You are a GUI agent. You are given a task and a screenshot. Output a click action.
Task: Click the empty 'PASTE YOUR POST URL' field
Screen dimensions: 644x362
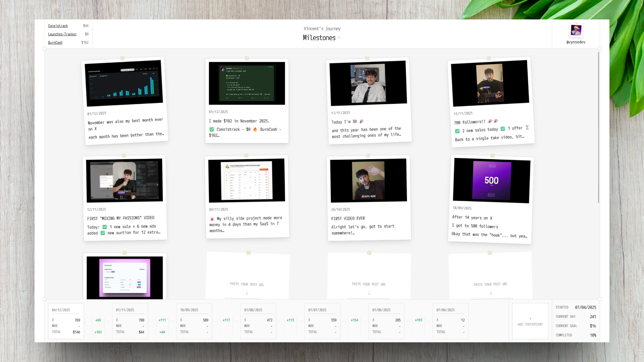point(369,284)
